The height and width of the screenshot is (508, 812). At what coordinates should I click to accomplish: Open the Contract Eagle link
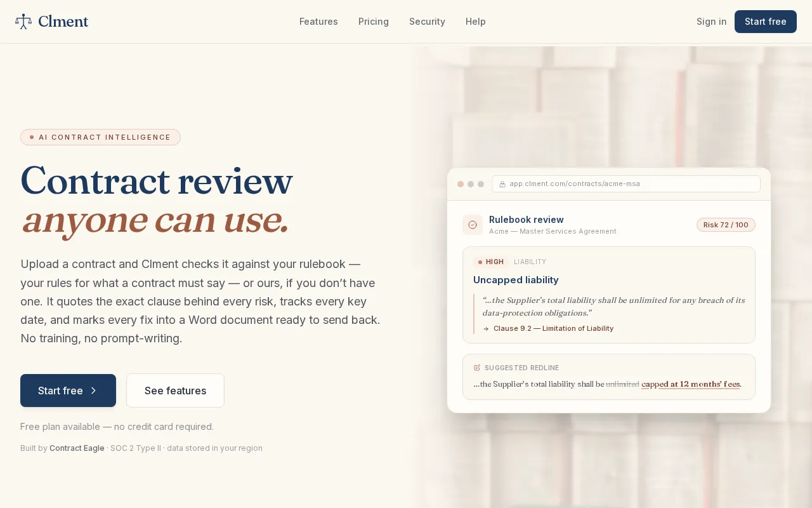tap(77, 448)
